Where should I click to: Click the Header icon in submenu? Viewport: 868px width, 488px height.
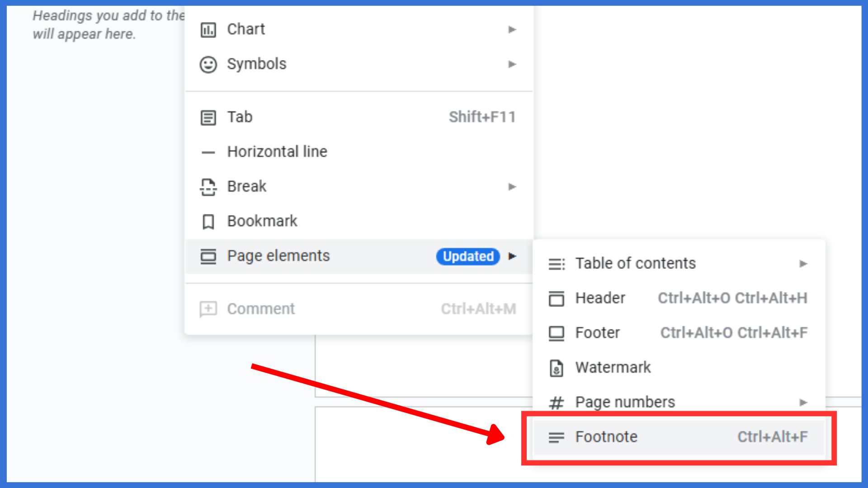tap(557, 298)
